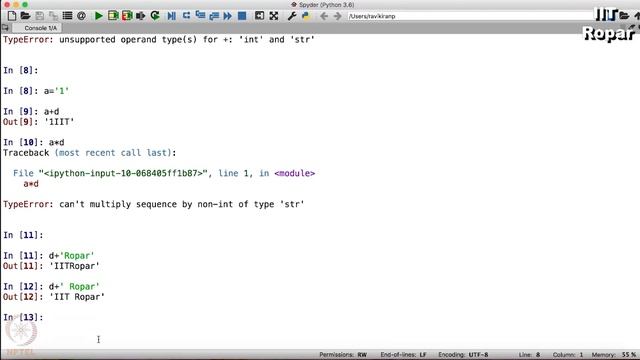
Task: Create a new file from toolbar
Action: (12, 16)
